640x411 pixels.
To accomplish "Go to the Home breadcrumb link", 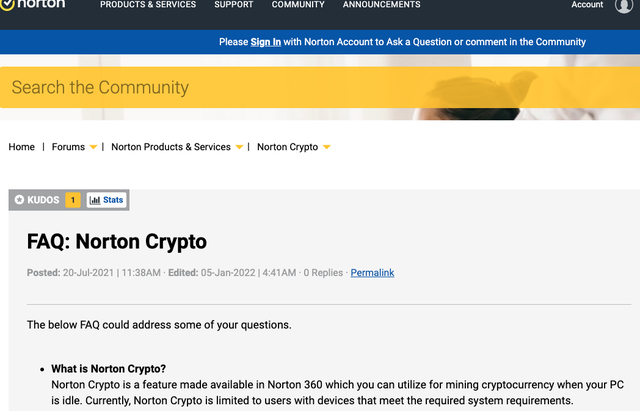I will coord(22,147).
